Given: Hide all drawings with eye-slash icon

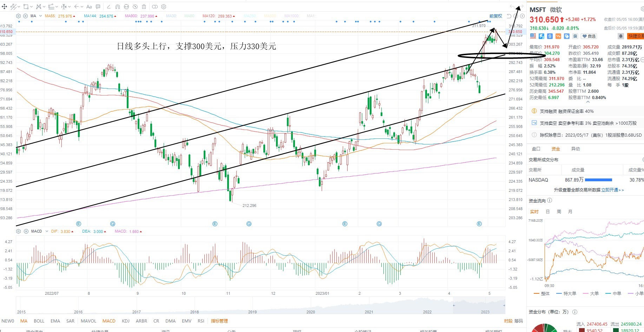Looking at the screenshot, I should pos(135,7).
